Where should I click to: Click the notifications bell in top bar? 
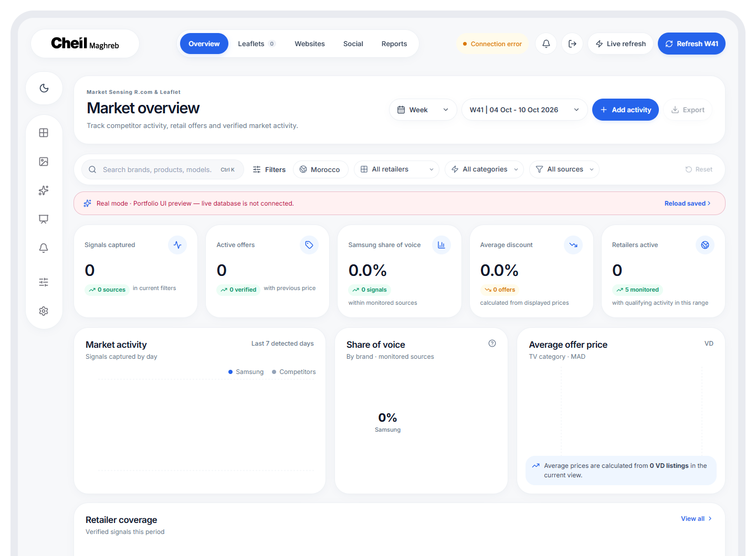click(546, 44)
